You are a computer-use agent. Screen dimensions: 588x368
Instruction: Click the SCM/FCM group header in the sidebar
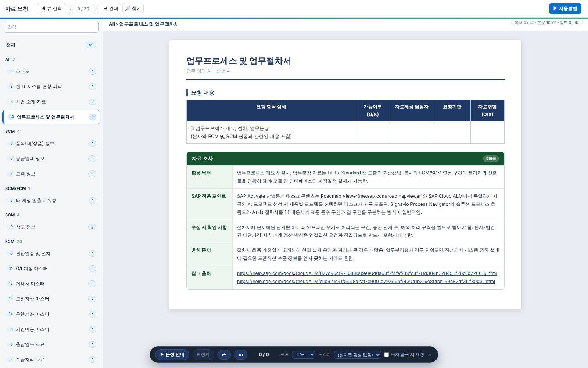[x=18, y=188]
